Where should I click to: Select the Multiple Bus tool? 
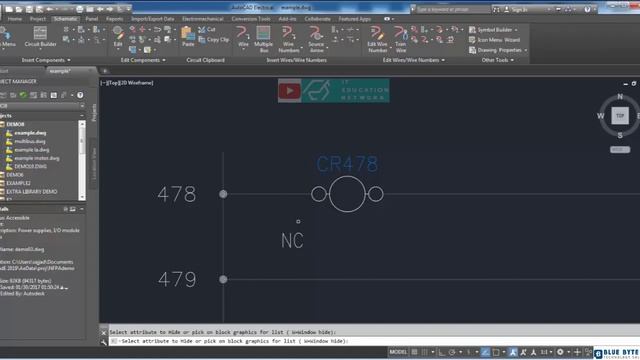[x=264, y=39]
